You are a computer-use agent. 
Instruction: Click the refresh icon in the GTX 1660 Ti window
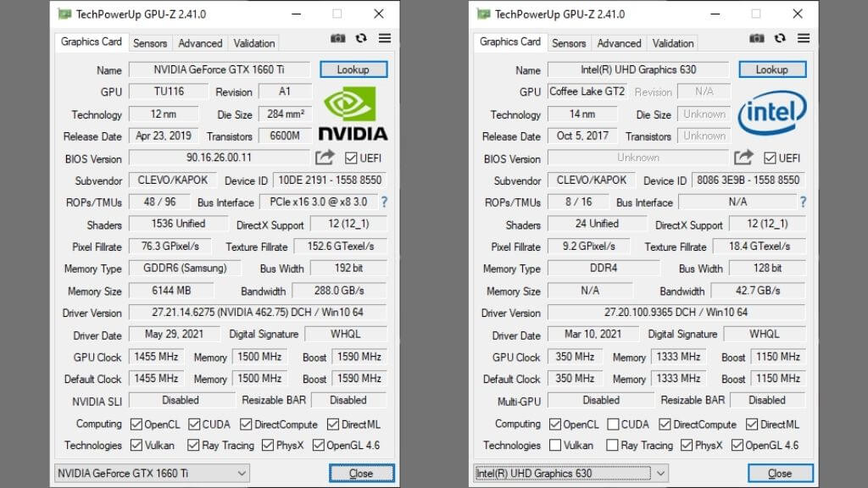[x=361, y=38]
